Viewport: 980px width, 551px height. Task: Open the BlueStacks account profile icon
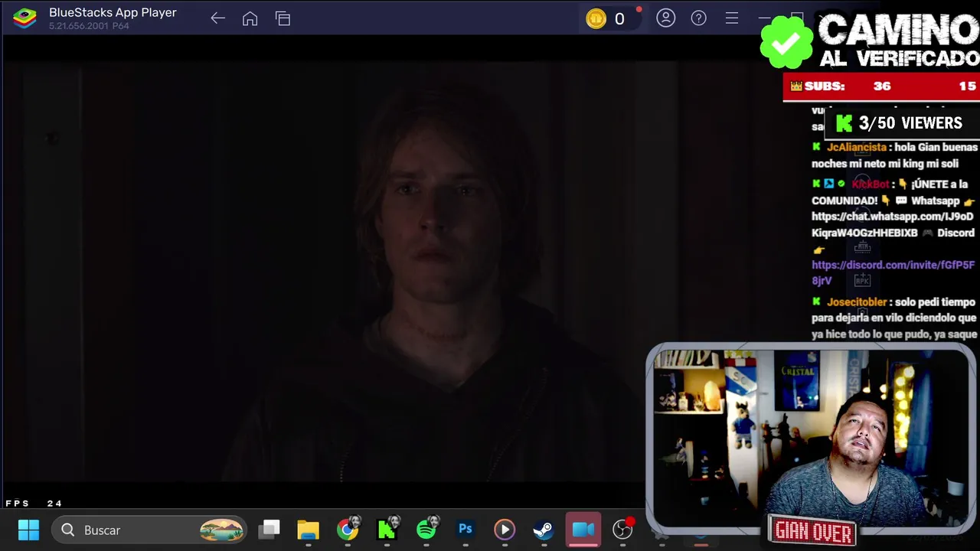[665, 18]
